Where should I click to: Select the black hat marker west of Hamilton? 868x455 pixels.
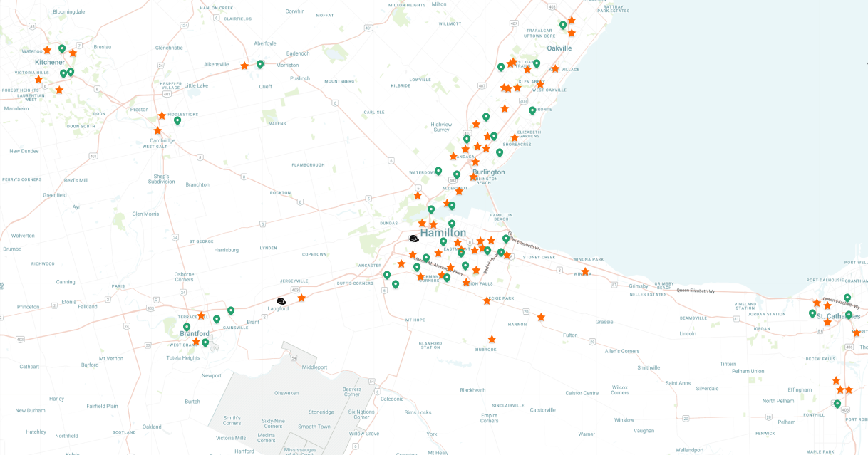[x=414, y=239]
